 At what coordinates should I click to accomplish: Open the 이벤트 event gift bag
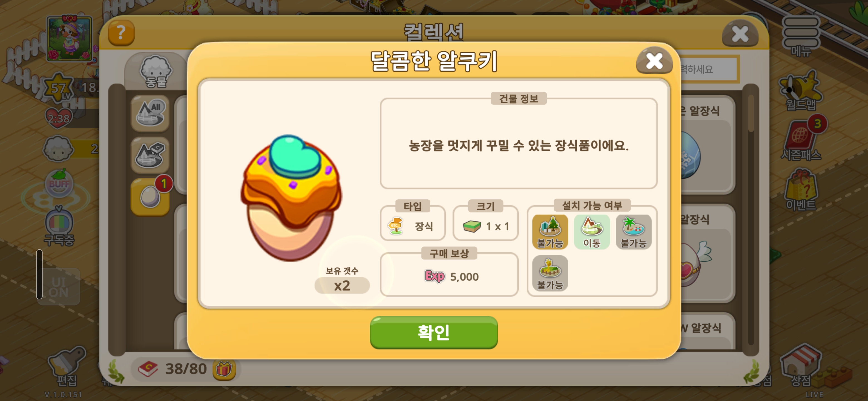click(x=801, y=190)
